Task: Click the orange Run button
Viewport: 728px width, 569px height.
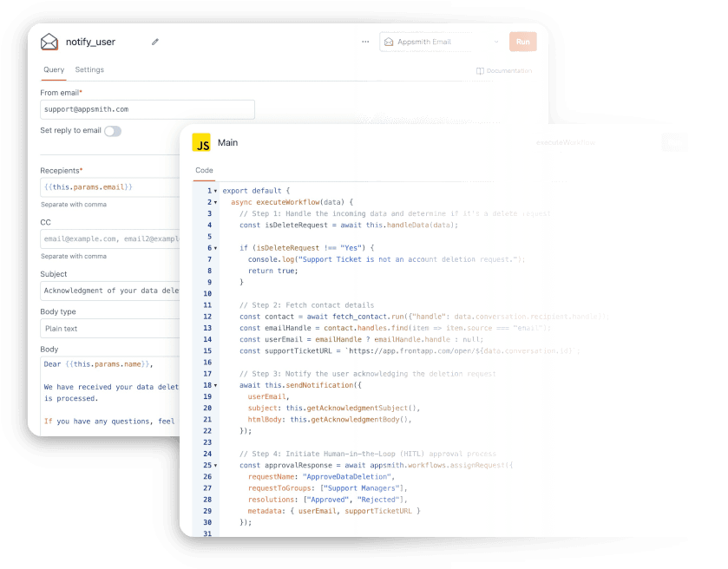Action: click(x=522, y=41)
